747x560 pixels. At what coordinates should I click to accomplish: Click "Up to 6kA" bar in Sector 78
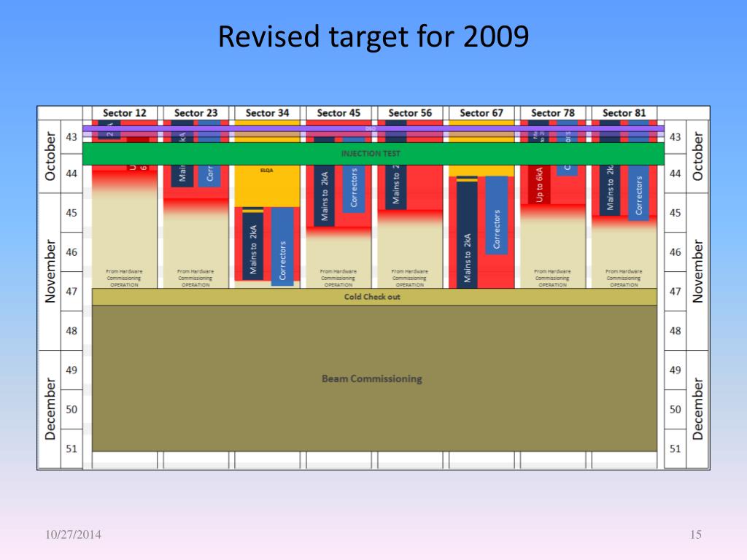point(539,184)
